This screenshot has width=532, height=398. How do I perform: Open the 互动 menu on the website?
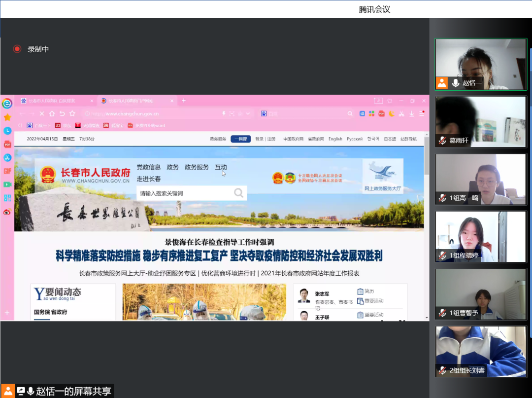coord(221,168)
